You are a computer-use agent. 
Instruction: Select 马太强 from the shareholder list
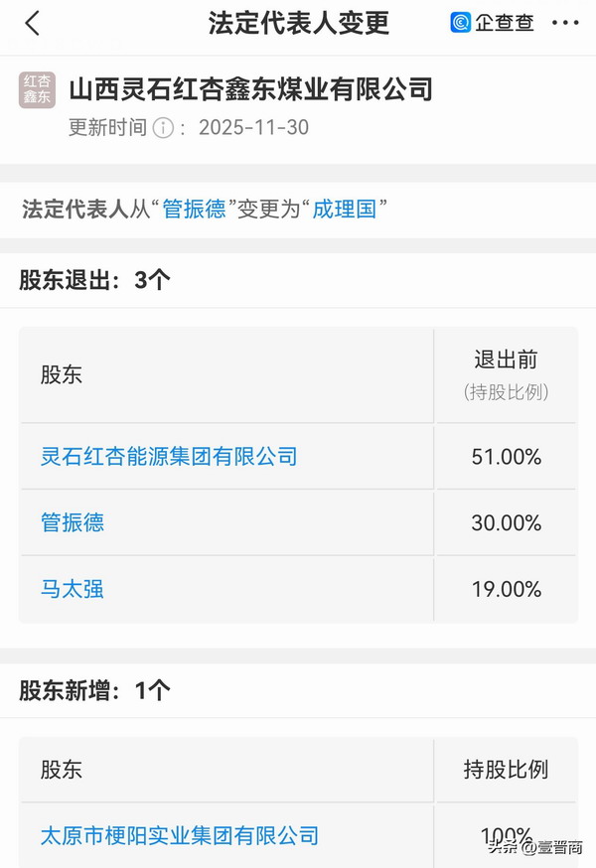click(x=72, y=589)
